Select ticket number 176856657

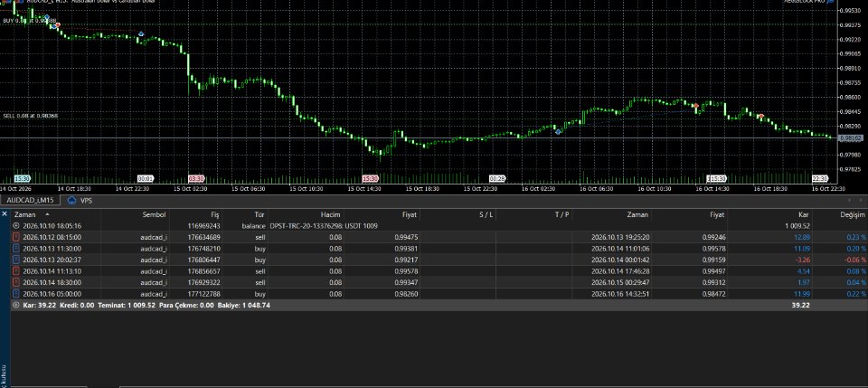click(x=204, y=271)
